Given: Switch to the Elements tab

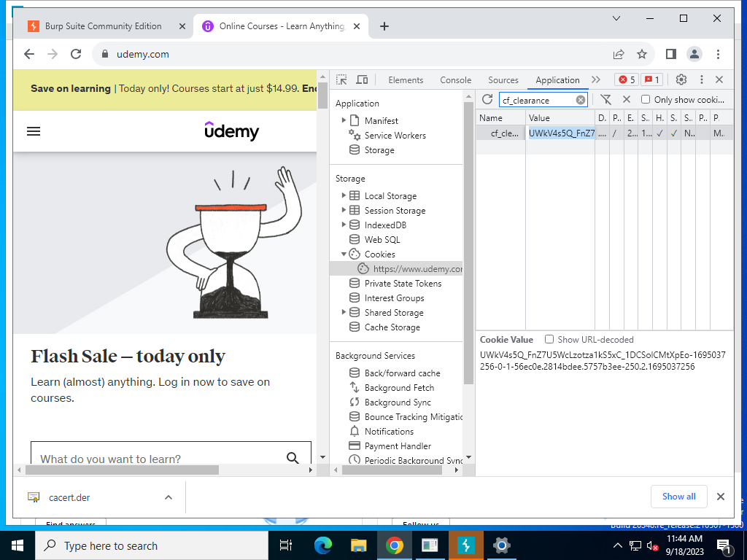Looking at the screenshot, I should [x=406, y=80].
